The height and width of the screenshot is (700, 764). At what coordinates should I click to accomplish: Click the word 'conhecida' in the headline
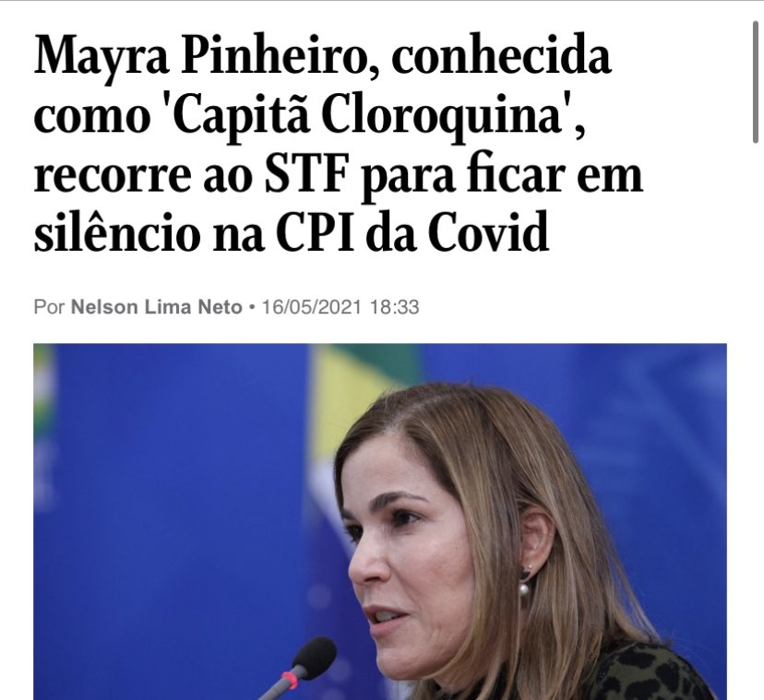pos(501,56)
